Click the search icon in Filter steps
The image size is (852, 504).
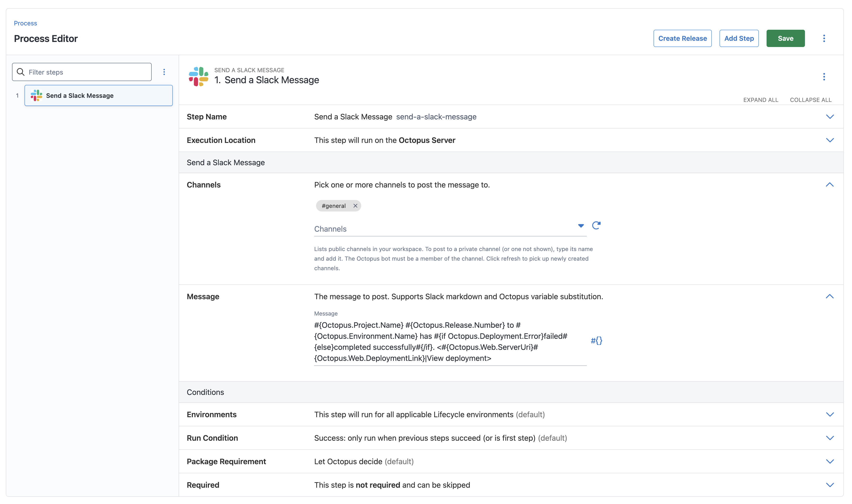(21, 72)
